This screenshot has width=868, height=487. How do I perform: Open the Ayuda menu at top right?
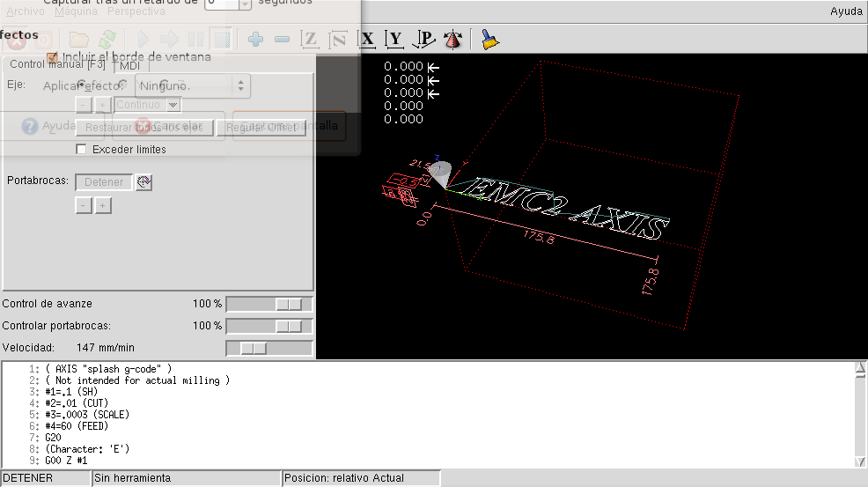[x=846, y=11]
